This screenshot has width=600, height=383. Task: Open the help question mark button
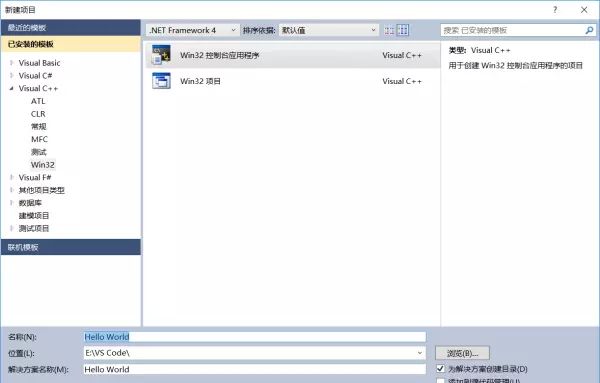click(x=555, y=10)
